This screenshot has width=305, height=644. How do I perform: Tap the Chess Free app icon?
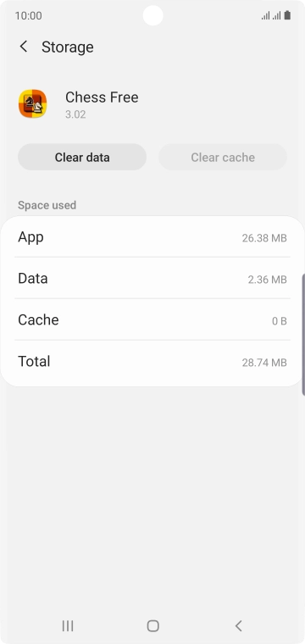32,104
